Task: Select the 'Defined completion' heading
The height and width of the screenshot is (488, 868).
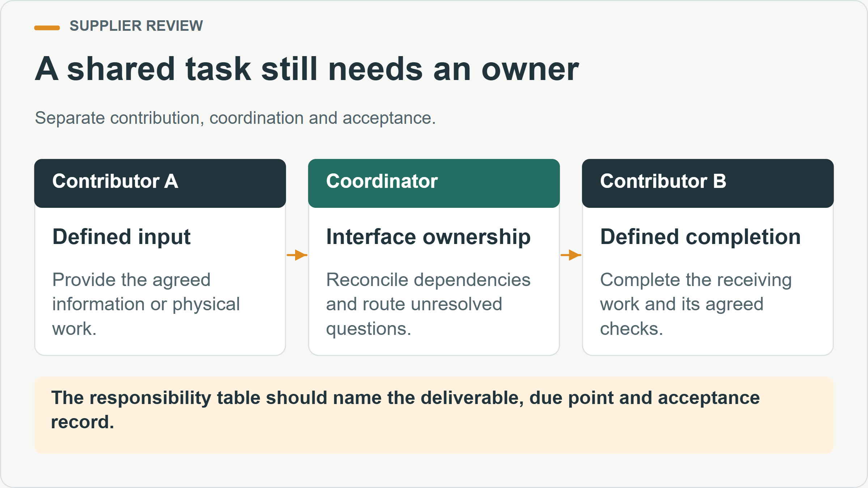Action: (x=700, y=237)
